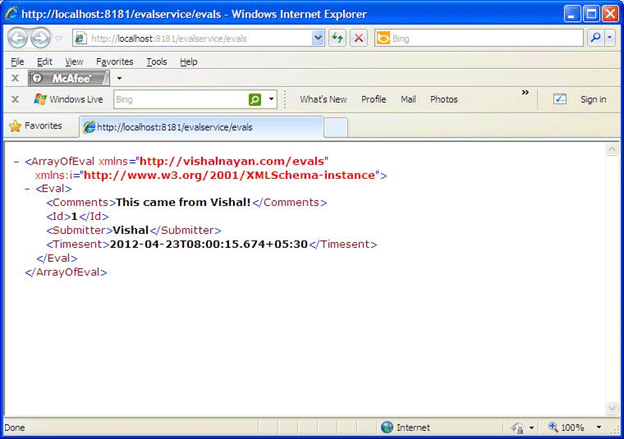Screen dimensions: 624x439
Task: Open the McAfee toolbar dropdown arrow
Action: coord(119,78)
